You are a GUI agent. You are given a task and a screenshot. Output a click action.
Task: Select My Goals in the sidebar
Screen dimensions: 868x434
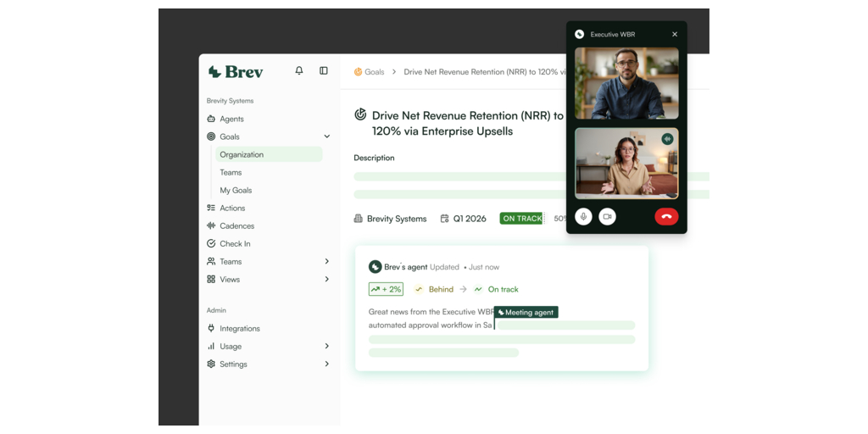tap(236, 191)
